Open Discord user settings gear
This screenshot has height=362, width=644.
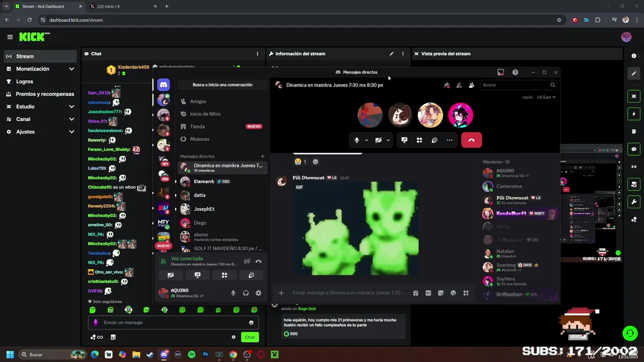(258, 293)
